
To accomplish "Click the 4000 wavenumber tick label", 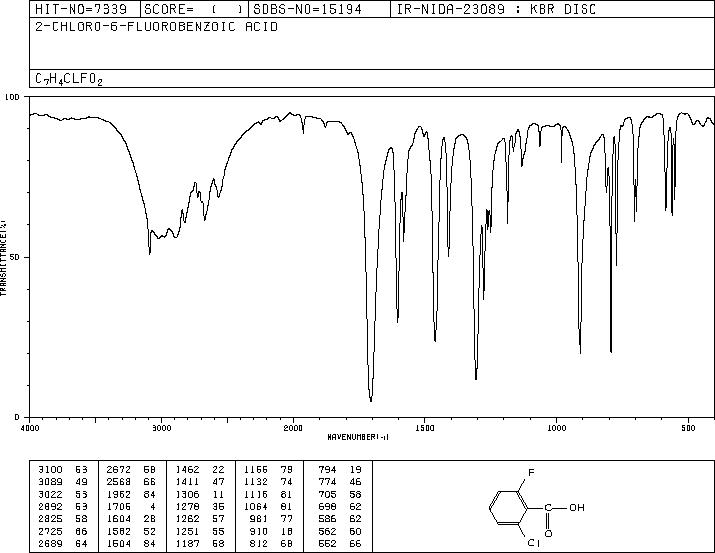I will click(x=30, y=428).
